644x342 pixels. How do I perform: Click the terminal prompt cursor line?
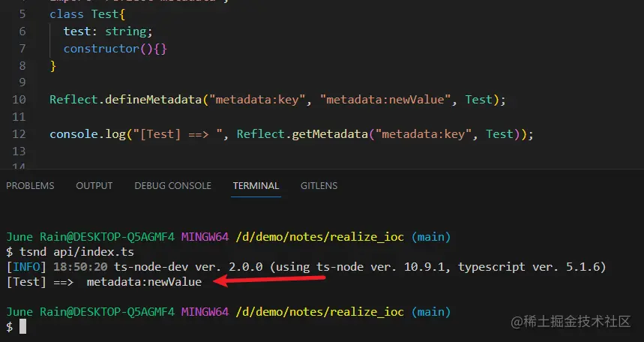point(16,327)
